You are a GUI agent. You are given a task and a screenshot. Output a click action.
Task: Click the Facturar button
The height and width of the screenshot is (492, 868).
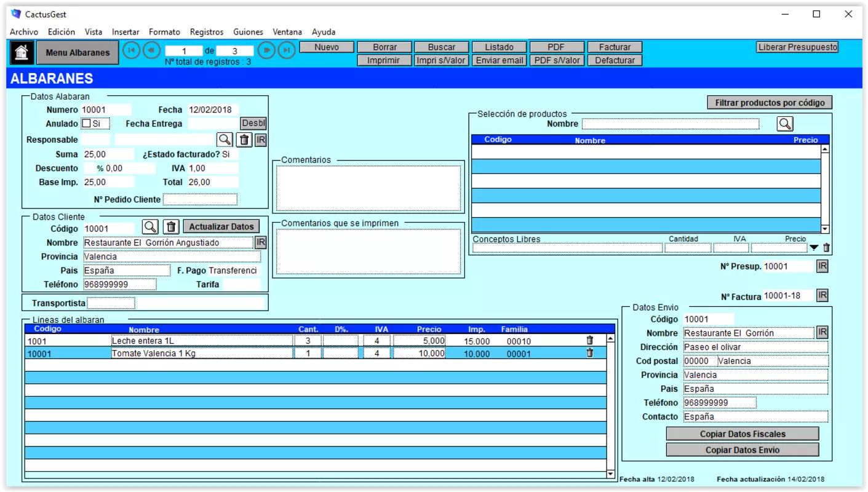coord(615,47)
